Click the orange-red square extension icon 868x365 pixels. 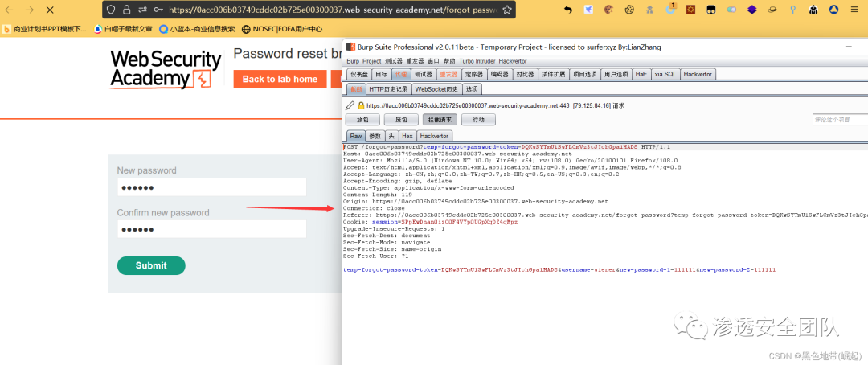point(690,10)
